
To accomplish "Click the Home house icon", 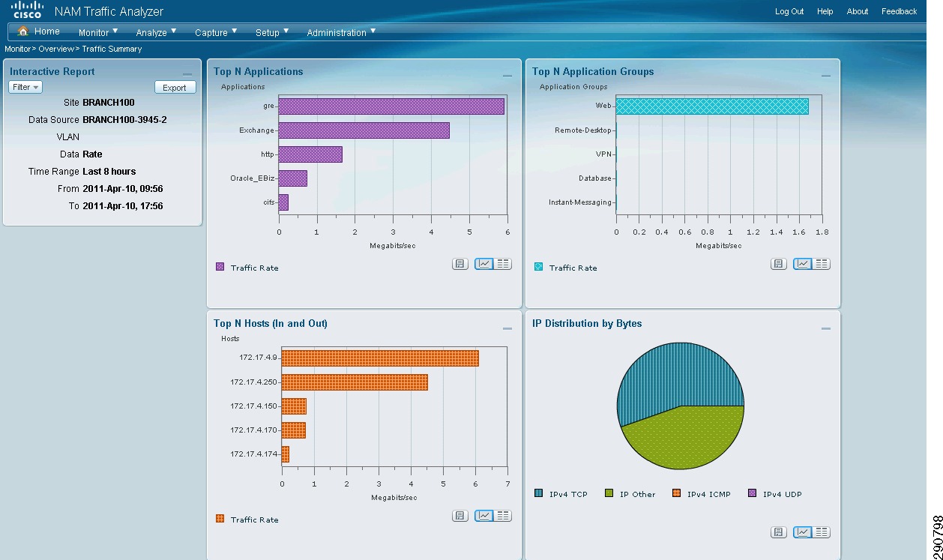I will pyautogui.click(x=23, y=31).
